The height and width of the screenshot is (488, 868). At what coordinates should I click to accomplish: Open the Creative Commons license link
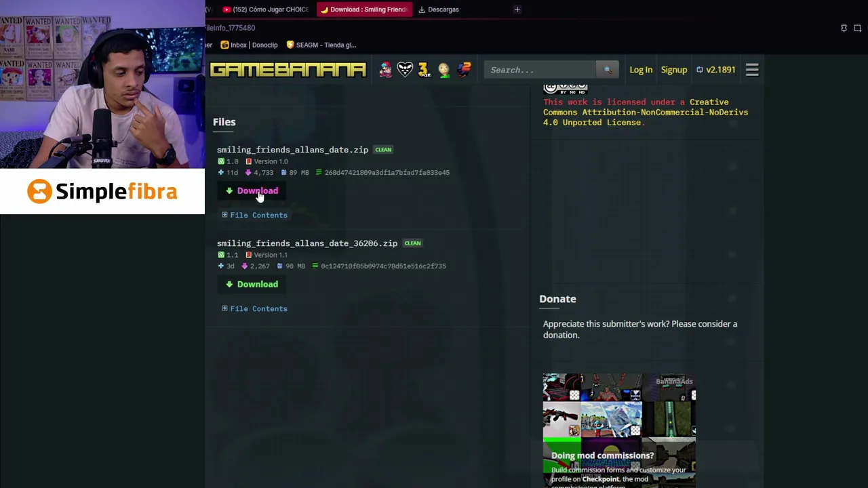point(646,113)
